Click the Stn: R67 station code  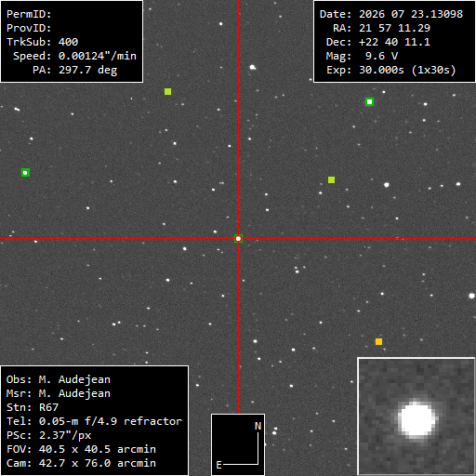coord(33,407)
